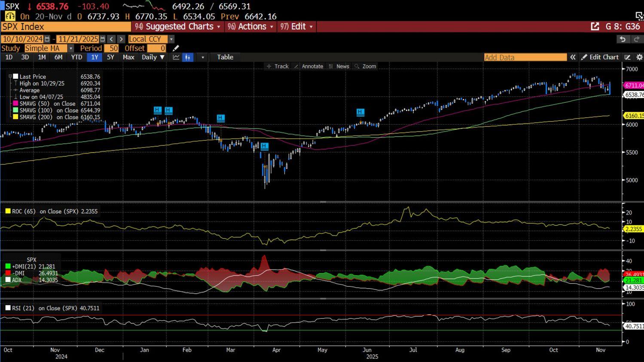Click the undo arrow icon

622,39
